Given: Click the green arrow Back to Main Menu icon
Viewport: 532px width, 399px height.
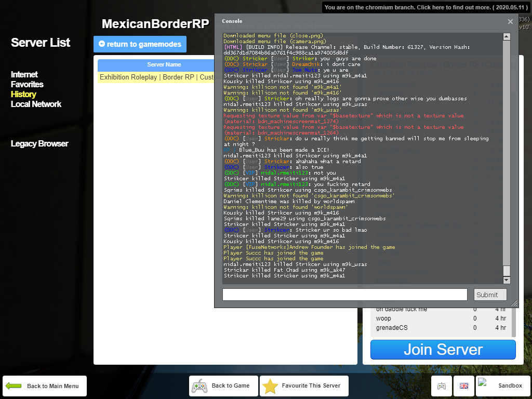Looking at the screenshot, I should tap(14, 386).
